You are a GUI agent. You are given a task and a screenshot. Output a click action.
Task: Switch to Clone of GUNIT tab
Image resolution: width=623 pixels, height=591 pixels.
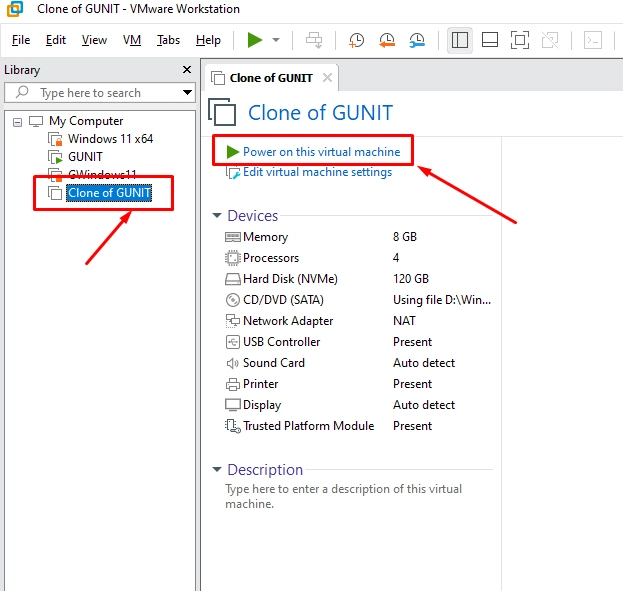pos(271,78)
